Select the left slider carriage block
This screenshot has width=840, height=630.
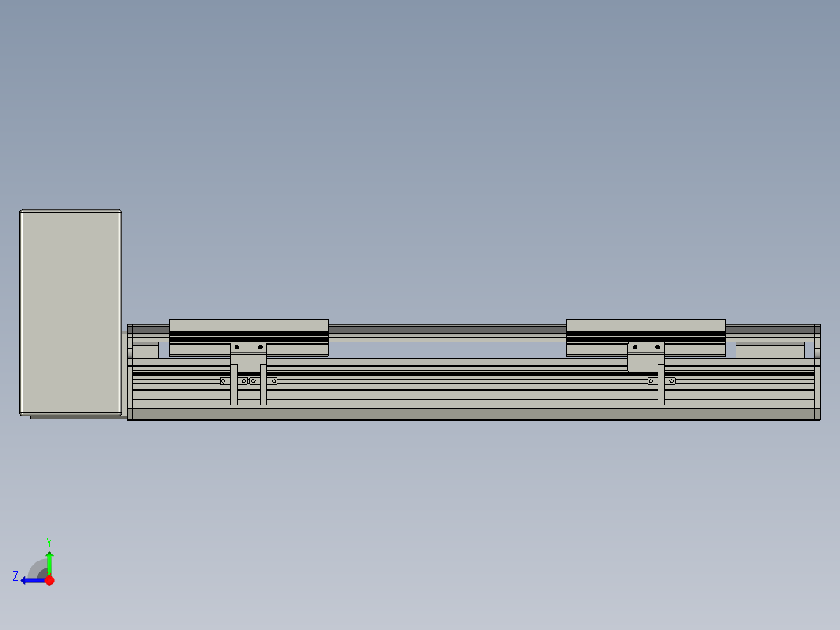tap(249, 325)
